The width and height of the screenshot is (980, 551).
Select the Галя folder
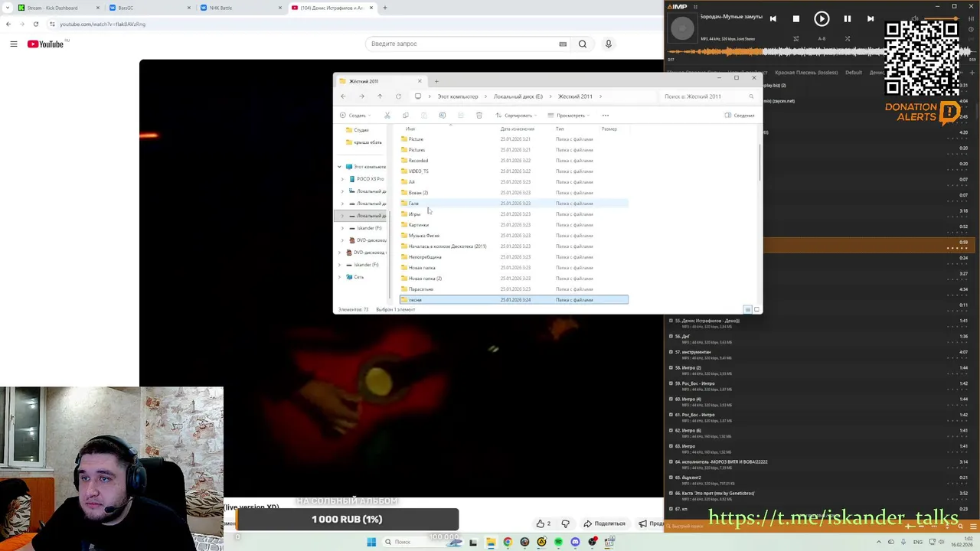[x=514, y=204]
